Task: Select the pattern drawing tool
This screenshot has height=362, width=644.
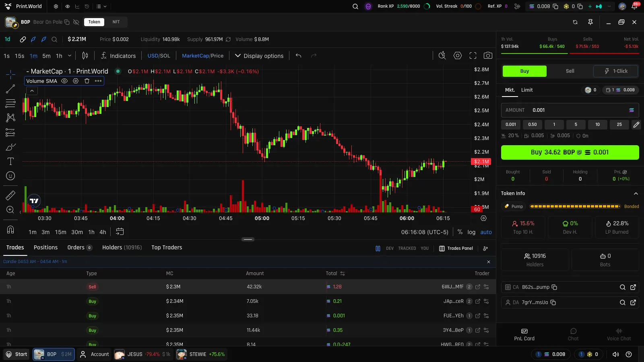Action: point(10,118)
